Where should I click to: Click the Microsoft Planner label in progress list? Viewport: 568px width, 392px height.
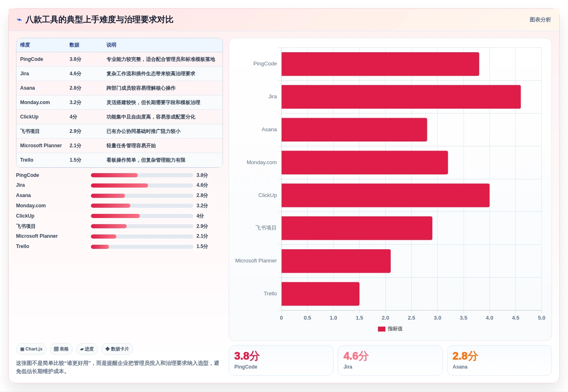[37, 236]
